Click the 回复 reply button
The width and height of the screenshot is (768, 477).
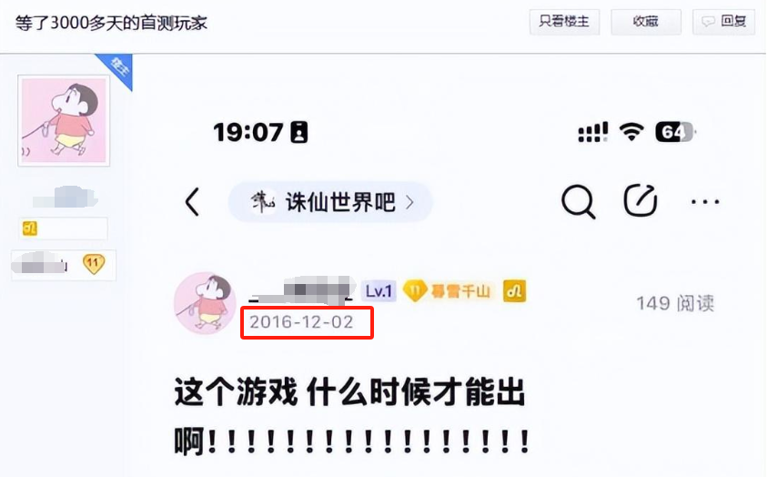click(x=723, y=22)
